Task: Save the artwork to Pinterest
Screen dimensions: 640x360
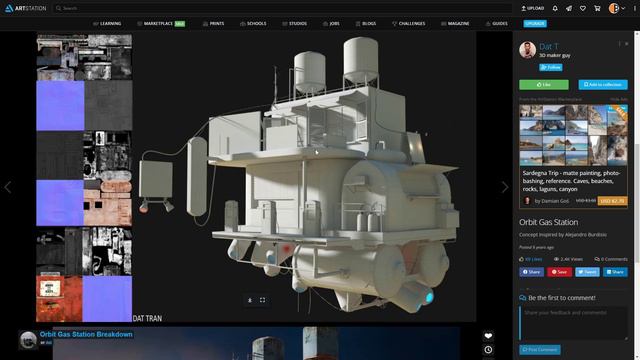Action: pyautogui.click(x=560, y=272)
